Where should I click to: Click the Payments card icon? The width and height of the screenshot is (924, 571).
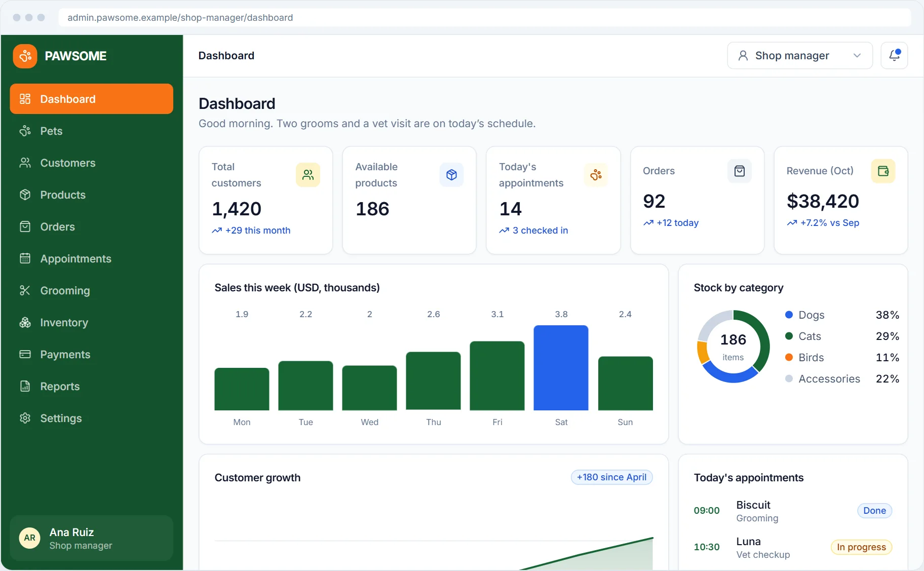(25, 354)
